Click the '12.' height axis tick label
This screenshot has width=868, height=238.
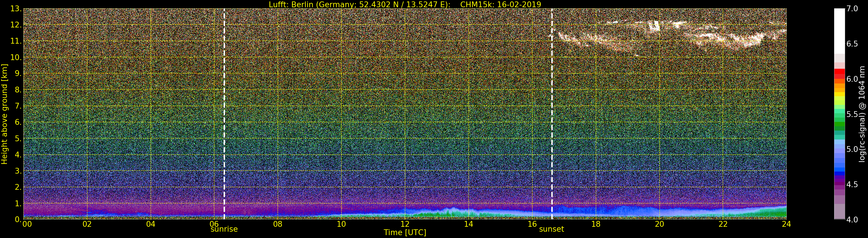(16, 25)
